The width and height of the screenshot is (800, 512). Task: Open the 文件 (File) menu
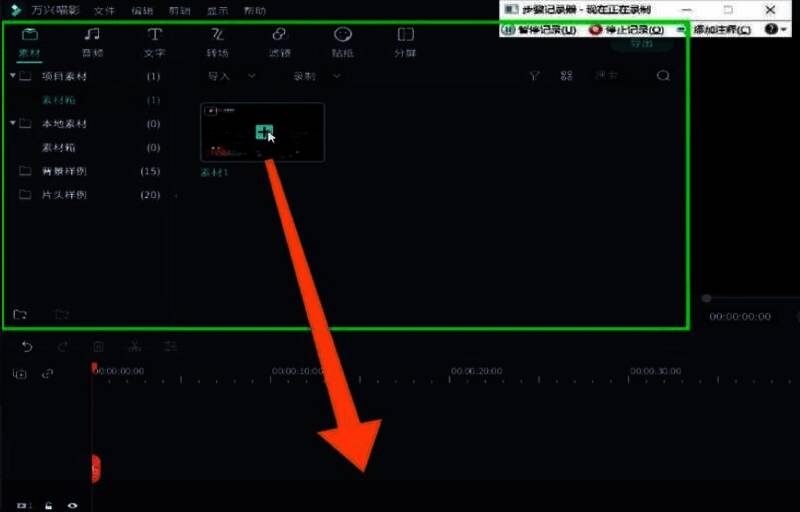pyautogui.click(x=104, y=11)
